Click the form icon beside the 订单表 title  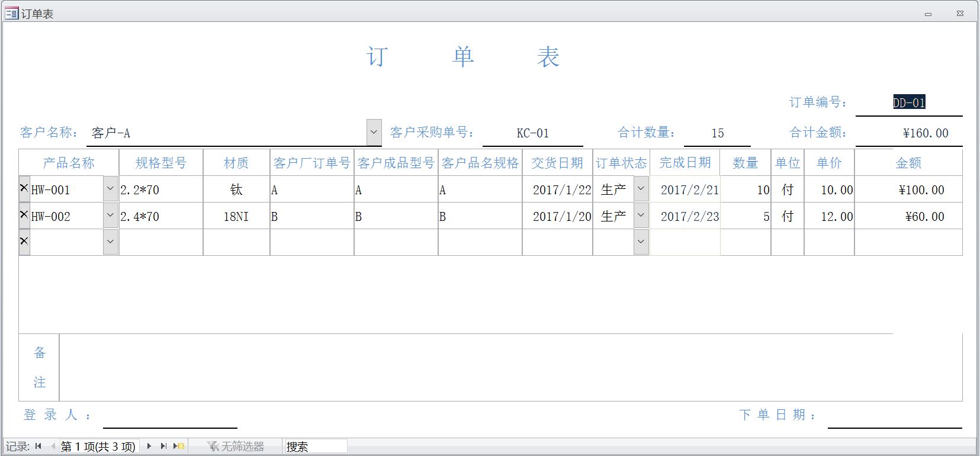[x=11, y=13]
